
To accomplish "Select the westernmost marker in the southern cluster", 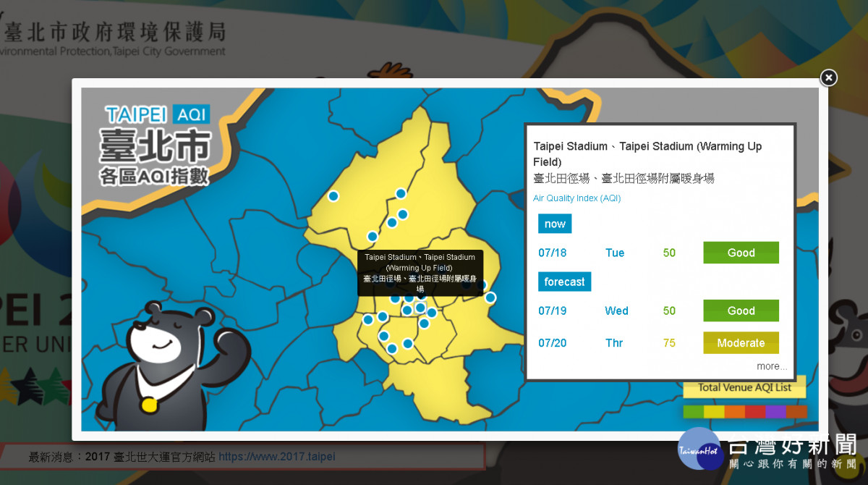I will [368, 319].
